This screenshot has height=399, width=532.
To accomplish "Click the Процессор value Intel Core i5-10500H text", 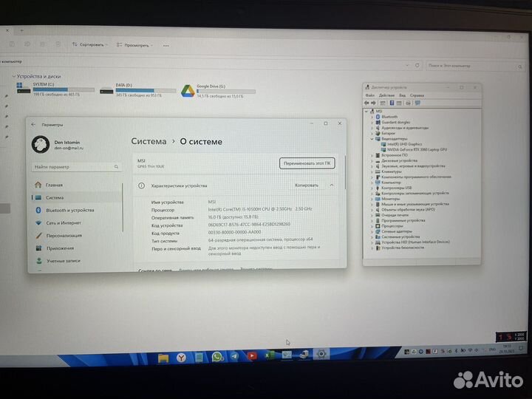I will point(260,209).
